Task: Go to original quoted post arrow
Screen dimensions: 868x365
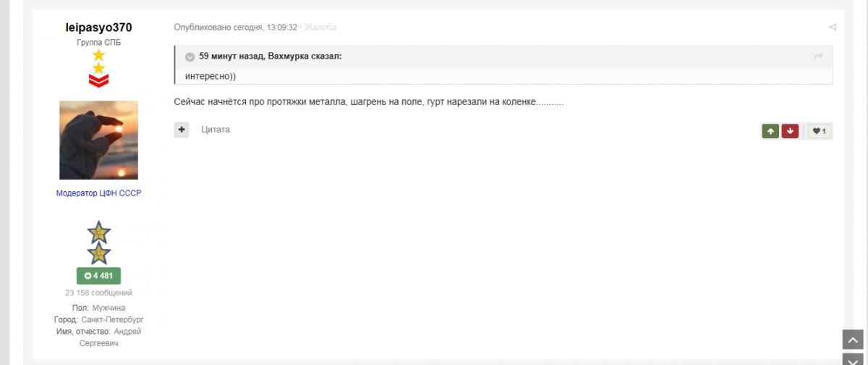Action: (x=818, y=56)
